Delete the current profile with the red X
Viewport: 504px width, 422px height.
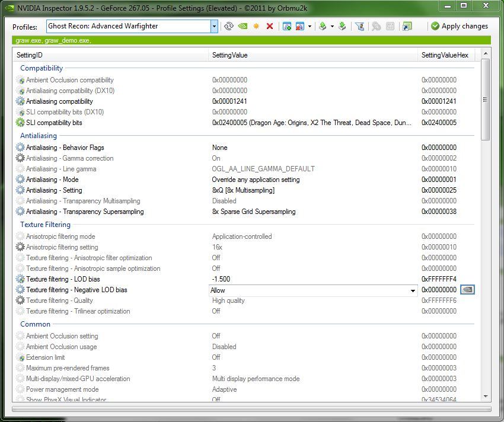[x=270, y=26]
